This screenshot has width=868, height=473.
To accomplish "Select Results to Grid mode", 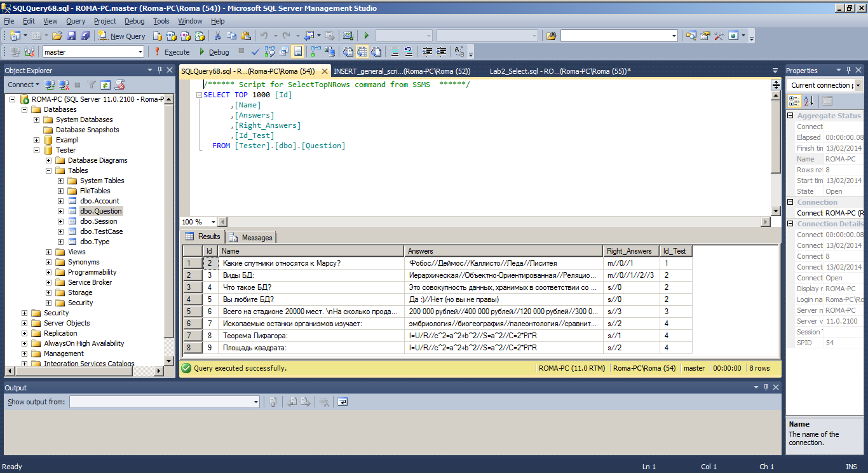I will [362, 52].
